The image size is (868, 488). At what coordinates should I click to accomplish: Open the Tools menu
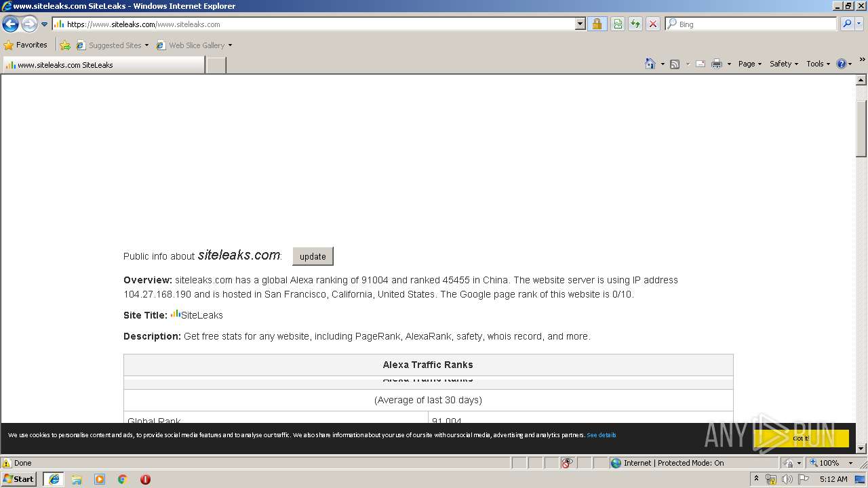818,64
